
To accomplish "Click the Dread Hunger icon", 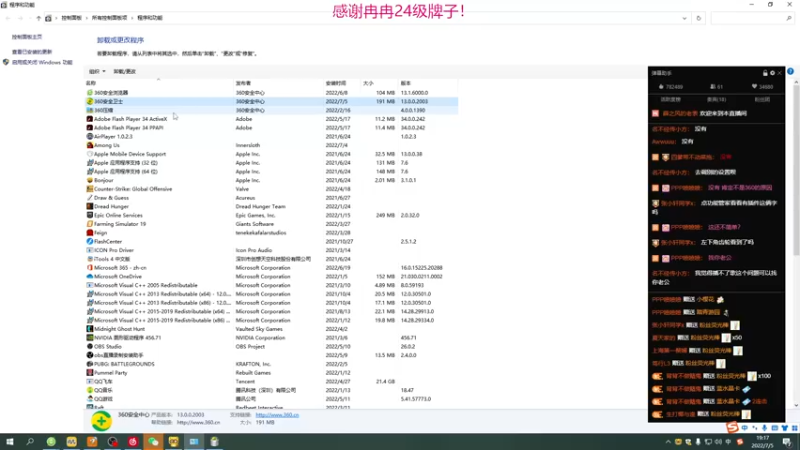I will [90, 206].
